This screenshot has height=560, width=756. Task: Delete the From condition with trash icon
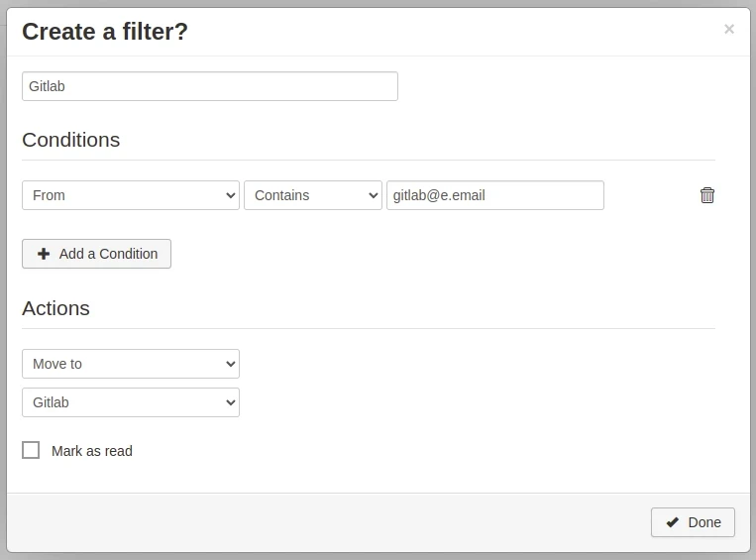(x=706, y=195)
